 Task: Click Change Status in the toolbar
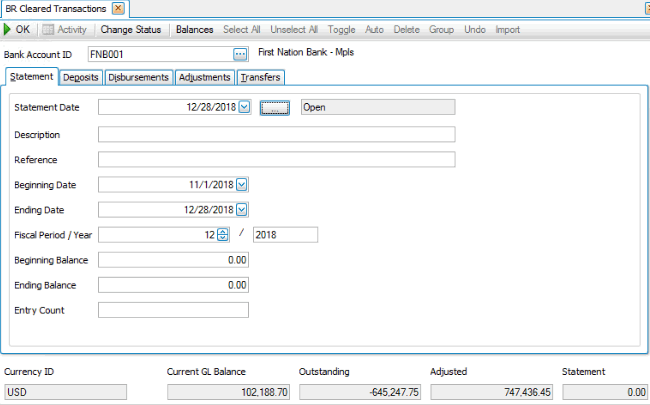131,30
